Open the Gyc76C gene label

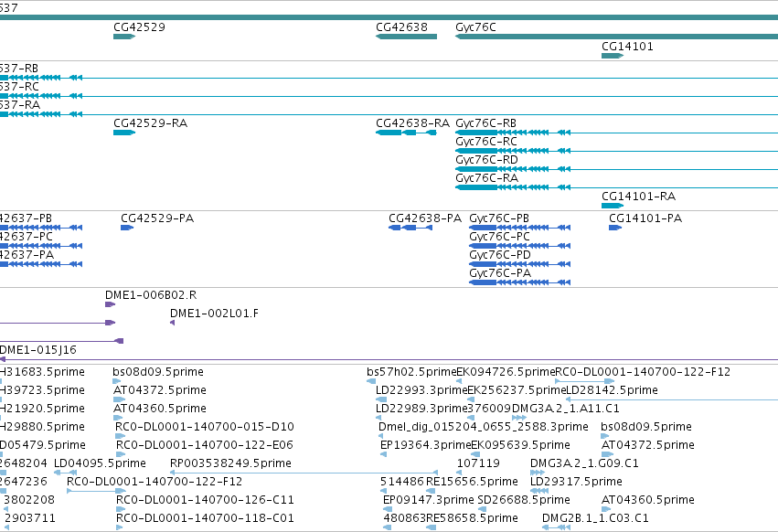click(x=475, y=27)
